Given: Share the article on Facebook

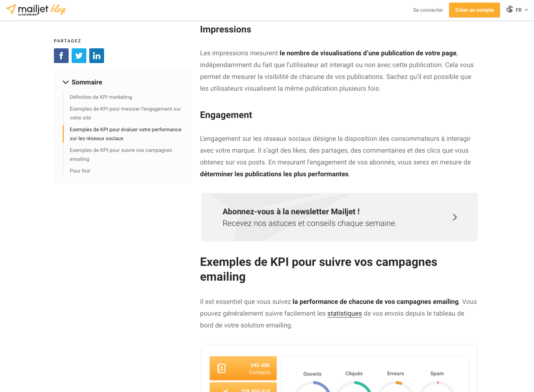Looking at the screenshot, I should coord(61,56).
